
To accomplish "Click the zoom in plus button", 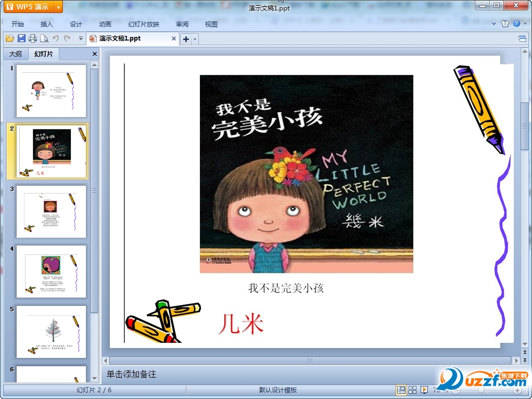I will point(517,391).
